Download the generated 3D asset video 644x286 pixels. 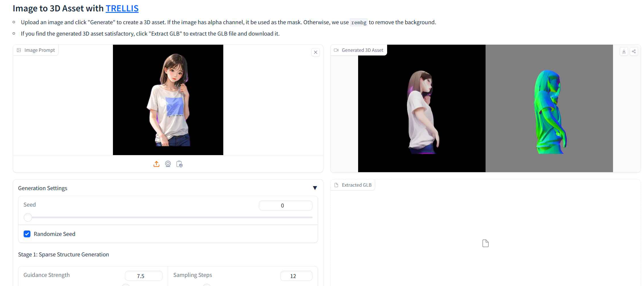click(x=624, y=51)
